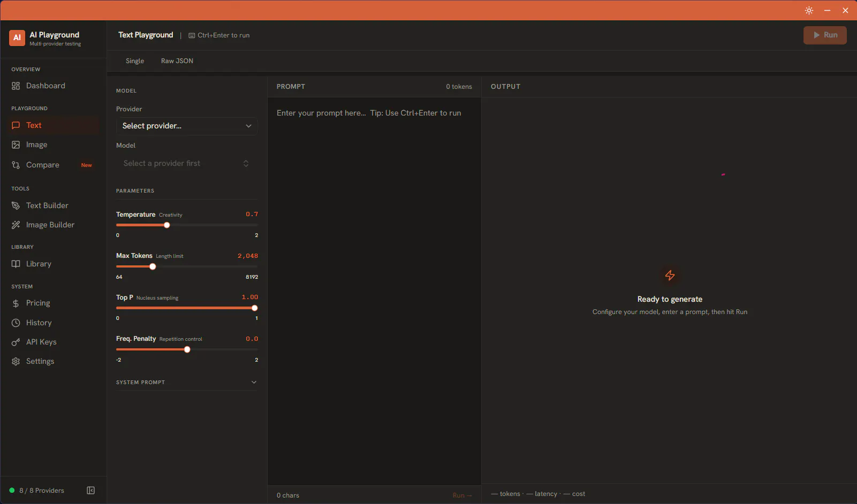Adjust the Freq. Penalty slider handle
The width and height of the screenshot is (857, 504).
point(187,349)
